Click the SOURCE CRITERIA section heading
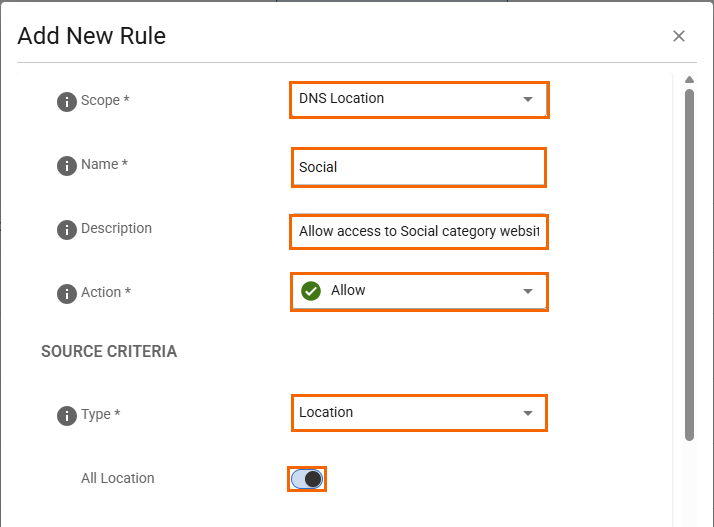 click(x=109, y=352)
